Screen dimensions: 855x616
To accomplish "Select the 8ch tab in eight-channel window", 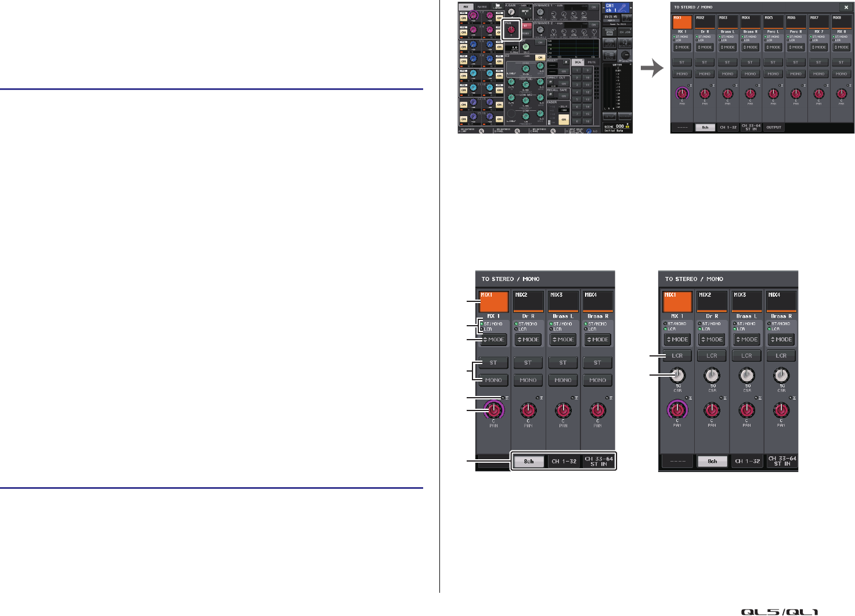I will (705, 127).
